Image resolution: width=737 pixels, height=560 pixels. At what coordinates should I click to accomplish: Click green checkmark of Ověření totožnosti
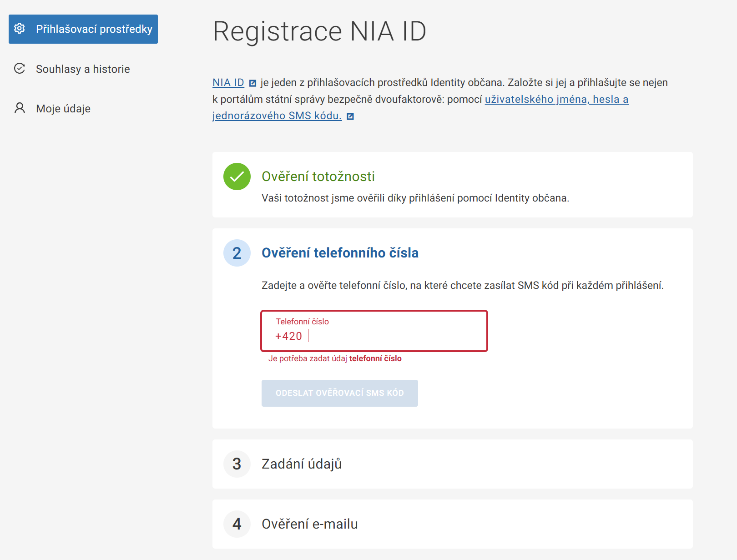[x=237, y=177]
